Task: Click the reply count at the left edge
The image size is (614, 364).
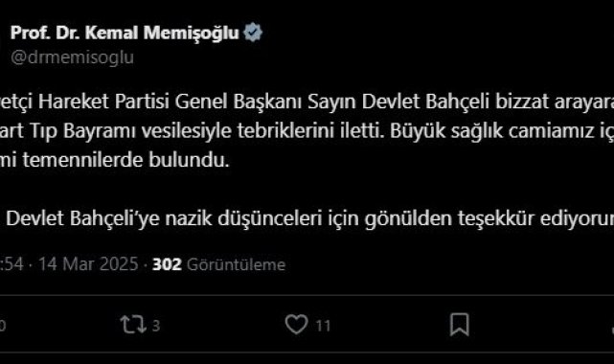Action: [x=2, y=326]
